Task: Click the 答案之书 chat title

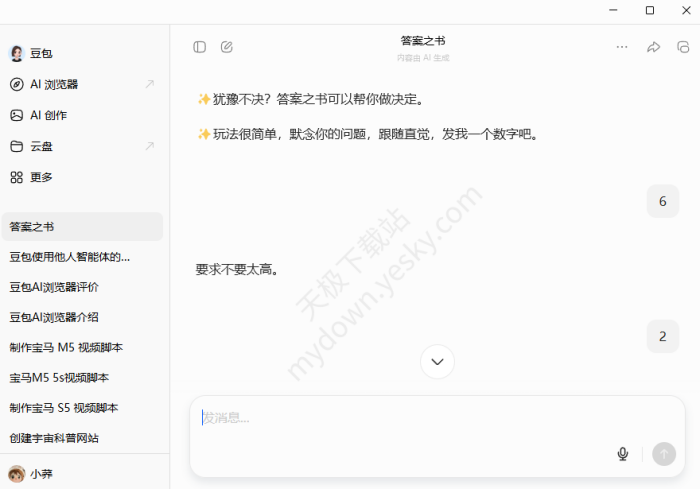Action: (423, 41)
